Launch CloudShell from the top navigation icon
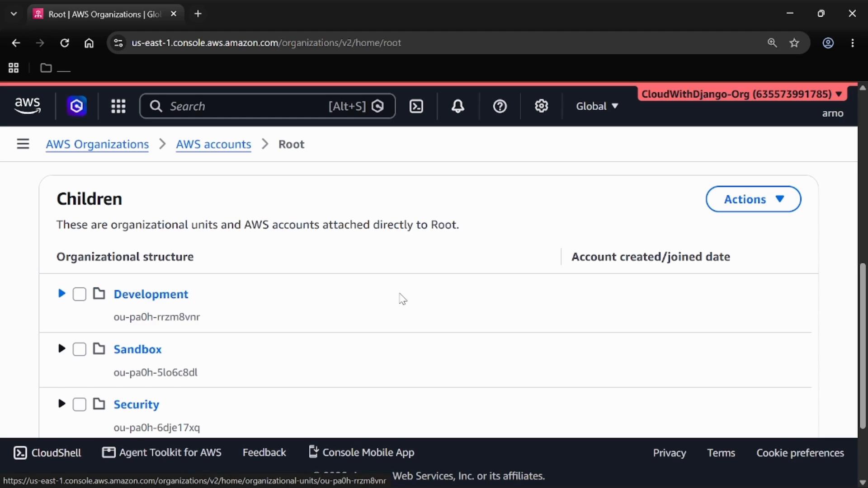Image resolution: width=868 pixels, height=488 pixels. coord(416,106)
